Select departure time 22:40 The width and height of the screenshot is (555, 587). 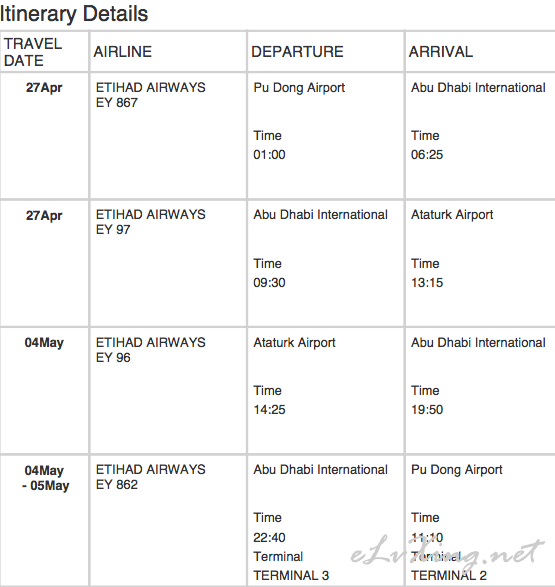[x=269, y=538]
